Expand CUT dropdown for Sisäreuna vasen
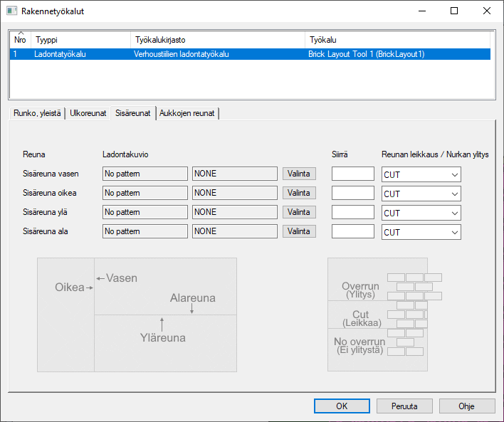This screenshot has width=504, height=422. tap(421, 174)
